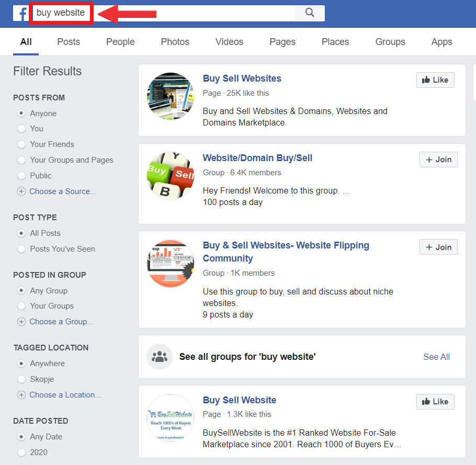The height and width of the screenshot is (465, 476).
Task: Select Any Group radio option
Action: pos(21,291)
